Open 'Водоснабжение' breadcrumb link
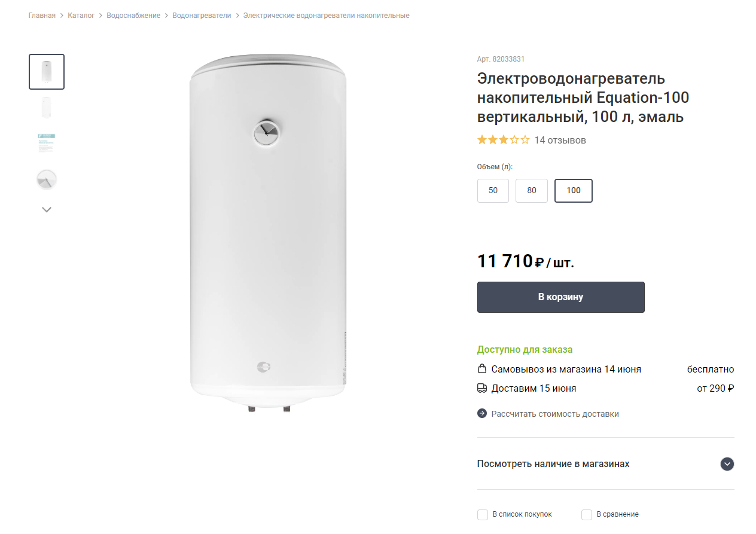The image size is (756, 534). [x=133, y=16]
